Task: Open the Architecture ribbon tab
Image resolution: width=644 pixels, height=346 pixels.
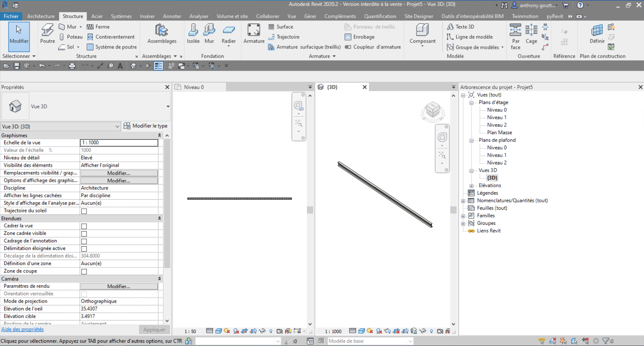Action: 41,16
